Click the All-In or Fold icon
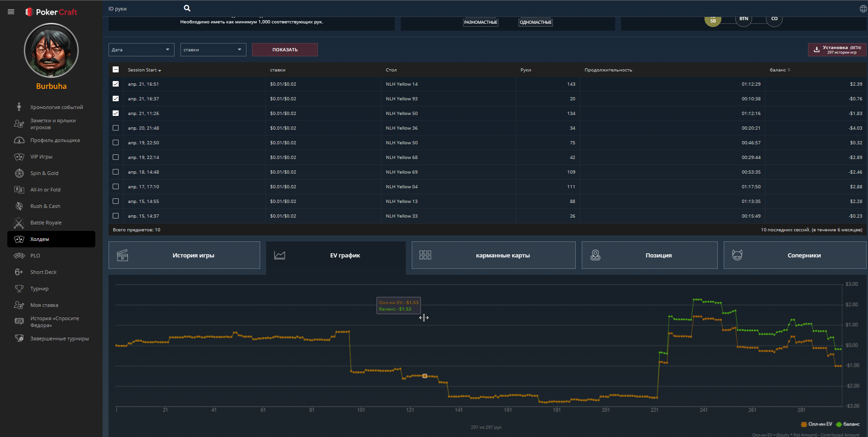 (x=19, y=190)
